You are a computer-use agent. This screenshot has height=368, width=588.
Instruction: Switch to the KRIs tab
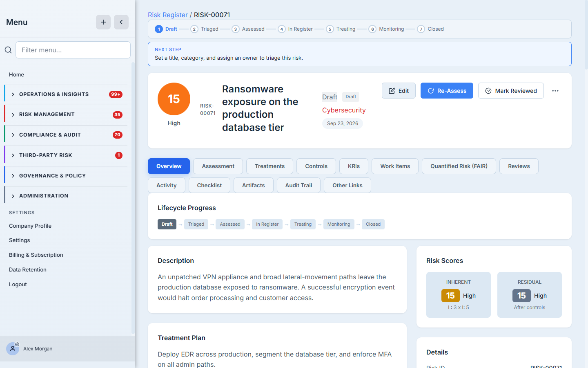[x=354, y=166]
